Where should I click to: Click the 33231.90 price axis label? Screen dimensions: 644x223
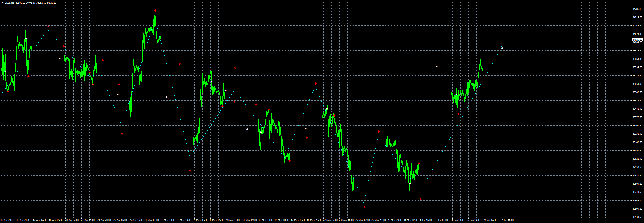tap(637, 134)
